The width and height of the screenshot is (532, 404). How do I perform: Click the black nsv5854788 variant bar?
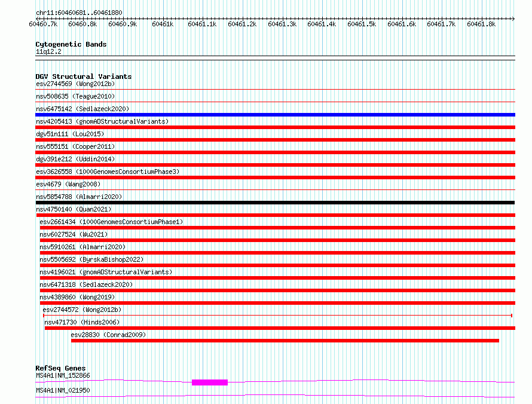click(x=275, y=203)
